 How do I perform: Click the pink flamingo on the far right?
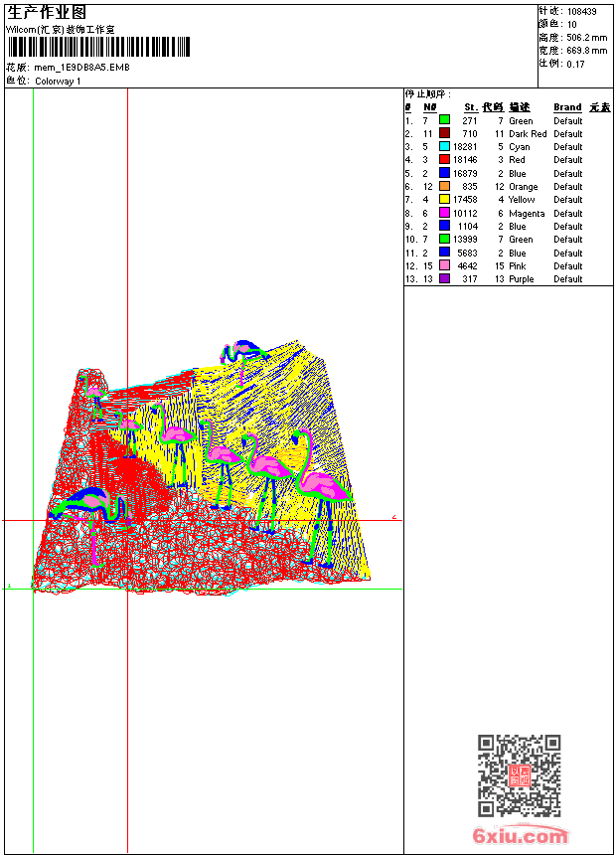[x=321, y=484]
